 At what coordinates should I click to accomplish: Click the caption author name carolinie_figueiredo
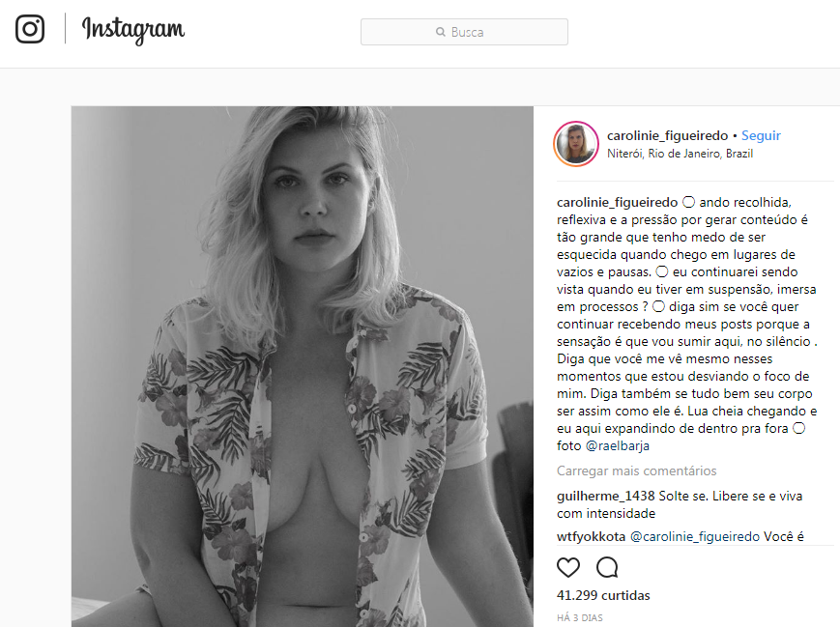tap(617, 202)
